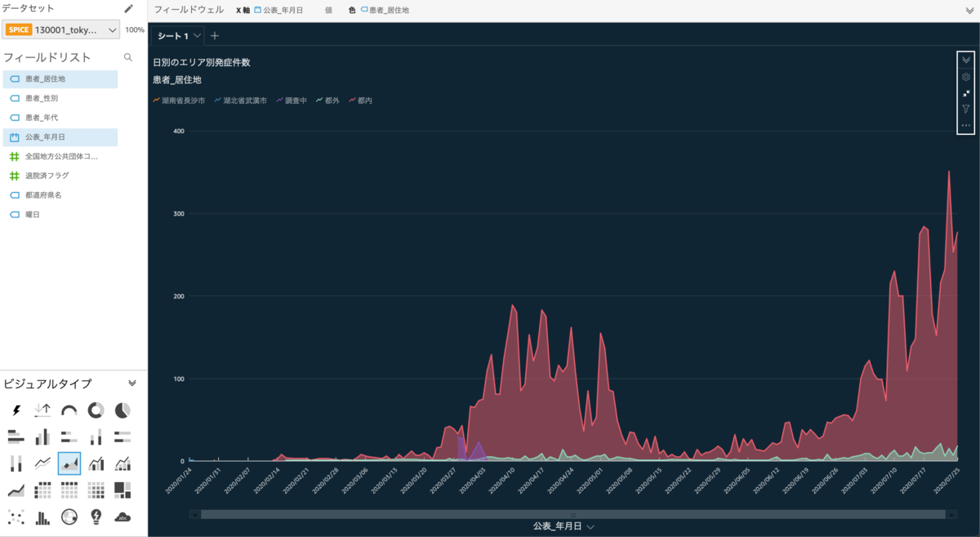980x537 pixels.
Task: Select the 患者_年代 field
Action: pos(60,118)
